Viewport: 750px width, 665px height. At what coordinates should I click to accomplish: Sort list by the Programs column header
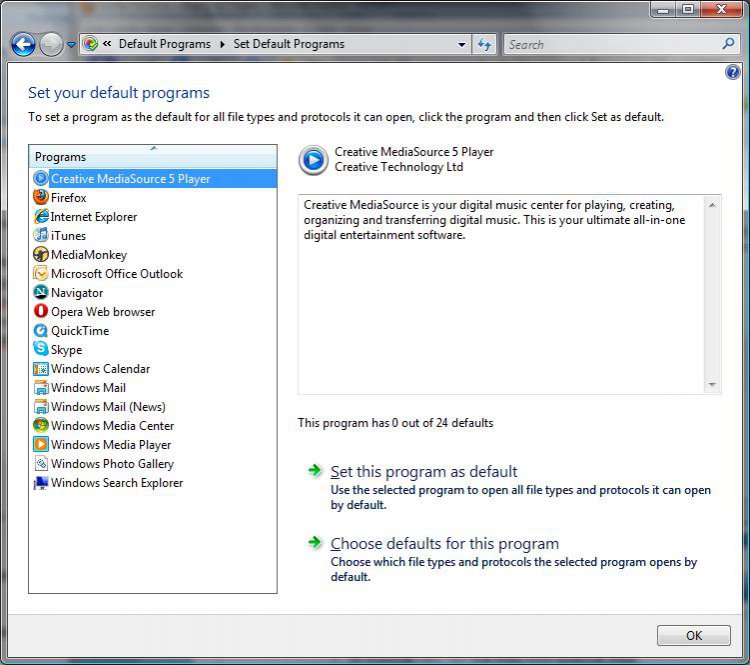153,156
